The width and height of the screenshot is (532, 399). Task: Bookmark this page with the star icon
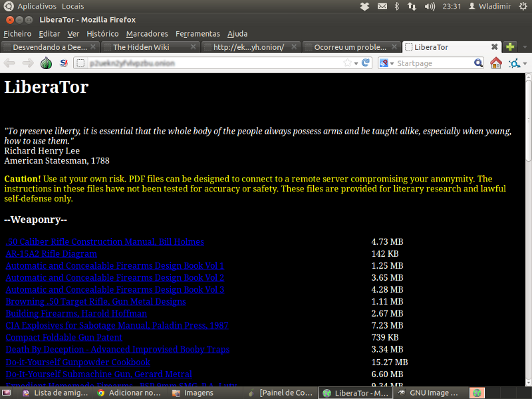click(x=347, y=63)
